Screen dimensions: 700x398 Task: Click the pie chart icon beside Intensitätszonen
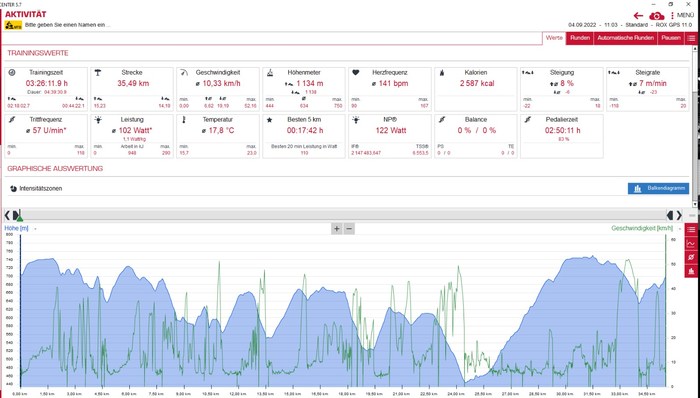click(13, 189)
